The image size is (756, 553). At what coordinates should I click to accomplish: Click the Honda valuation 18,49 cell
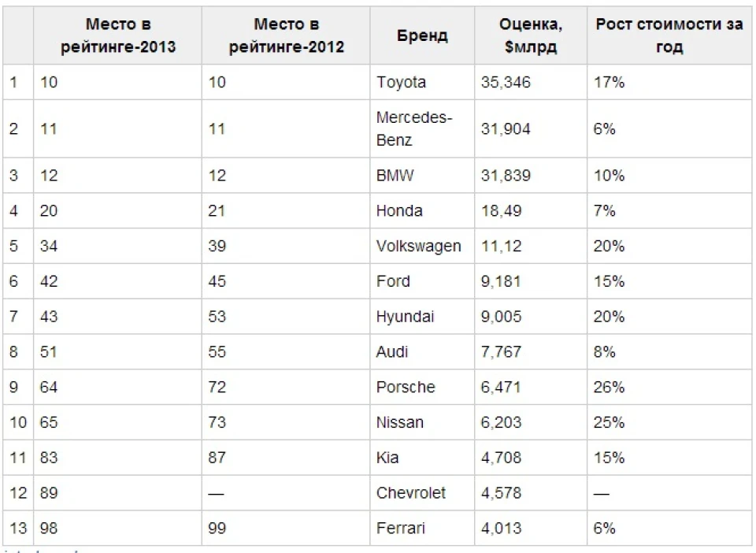531,210
